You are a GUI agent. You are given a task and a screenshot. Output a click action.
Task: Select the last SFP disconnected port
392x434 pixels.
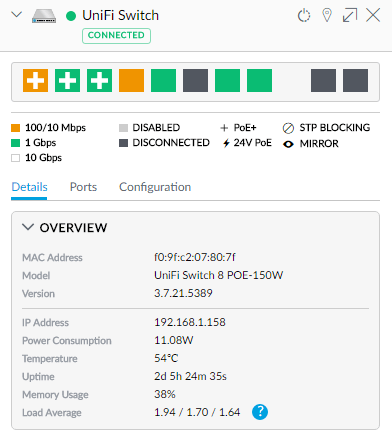coord(355,80)
